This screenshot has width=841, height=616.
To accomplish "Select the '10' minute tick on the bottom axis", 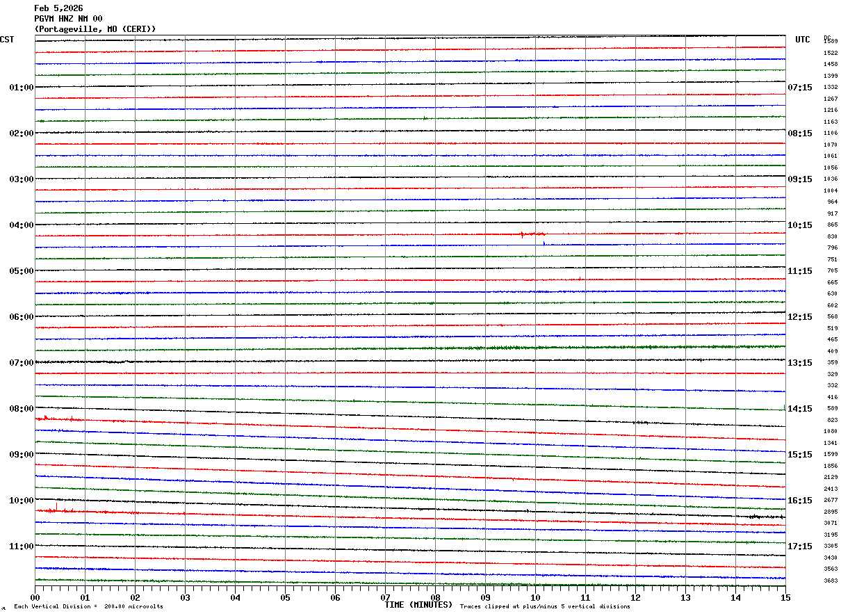I will tap(536, 597).
